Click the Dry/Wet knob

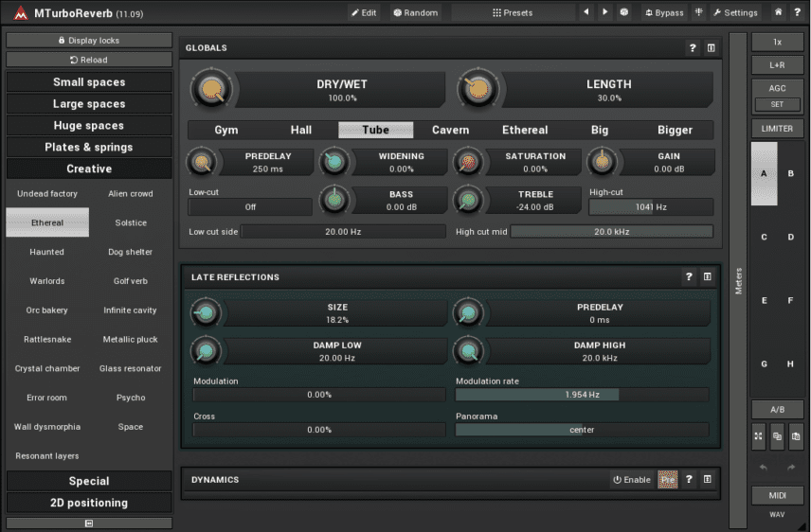211,89
